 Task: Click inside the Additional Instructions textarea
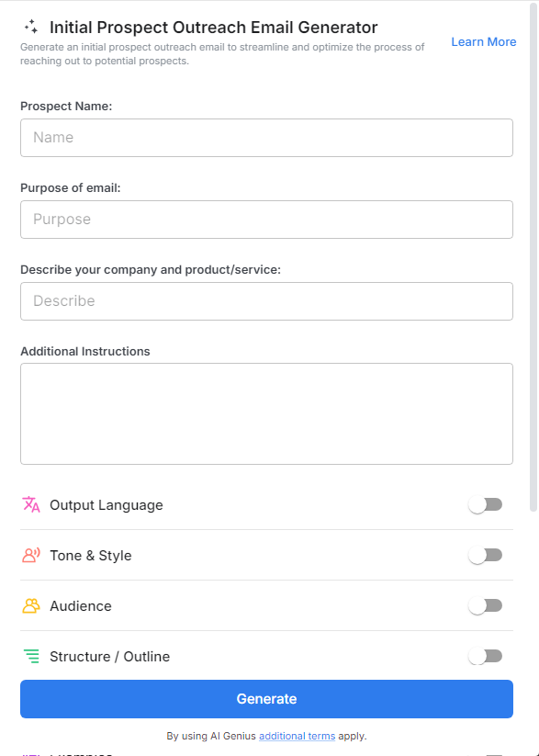tap(266, 412)
